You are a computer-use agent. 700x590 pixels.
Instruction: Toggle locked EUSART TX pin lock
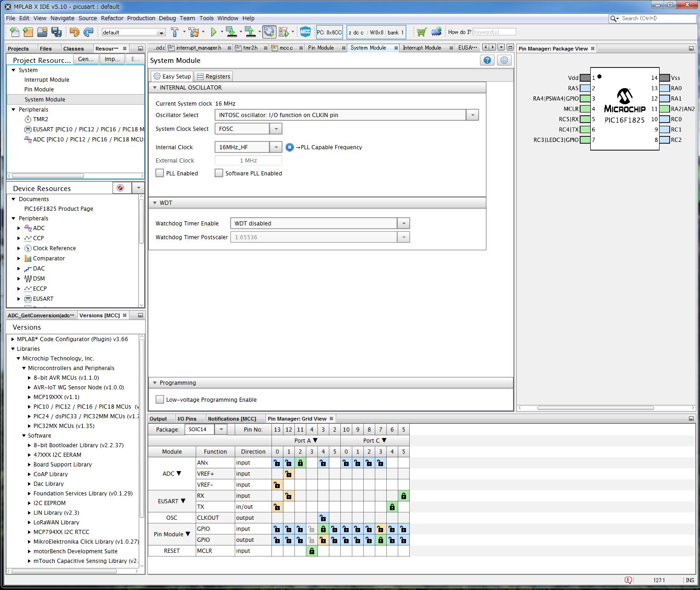pos(392,507)
